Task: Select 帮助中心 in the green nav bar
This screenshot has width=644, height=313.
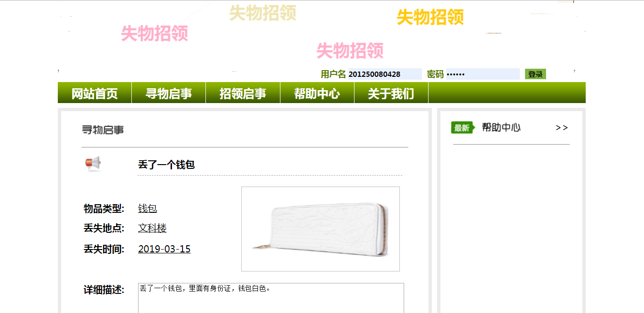Action: click(317, 93)
